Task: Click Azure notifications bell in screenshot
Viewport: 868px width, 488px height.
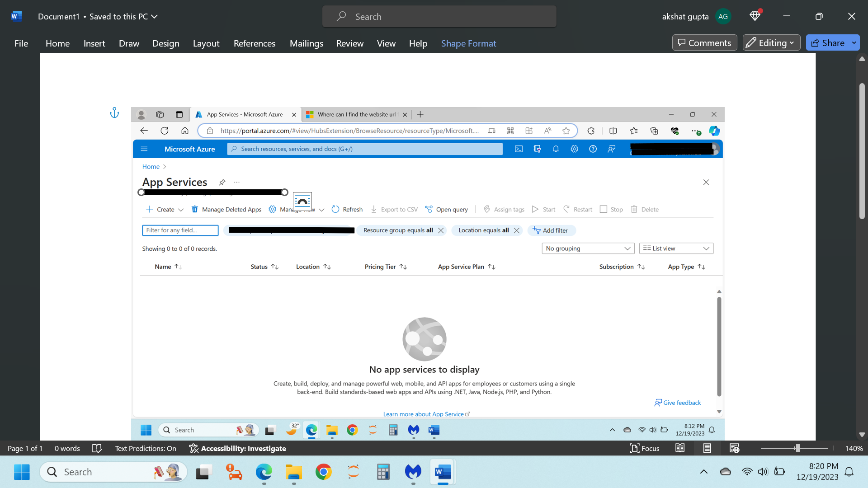Action: click(556, 149)
